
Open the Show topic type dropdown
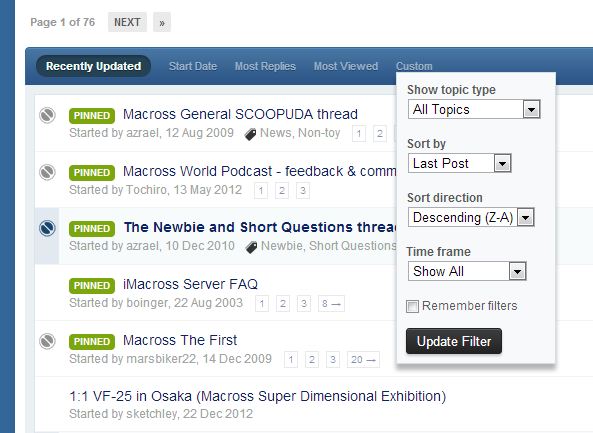tap(474, 109)
